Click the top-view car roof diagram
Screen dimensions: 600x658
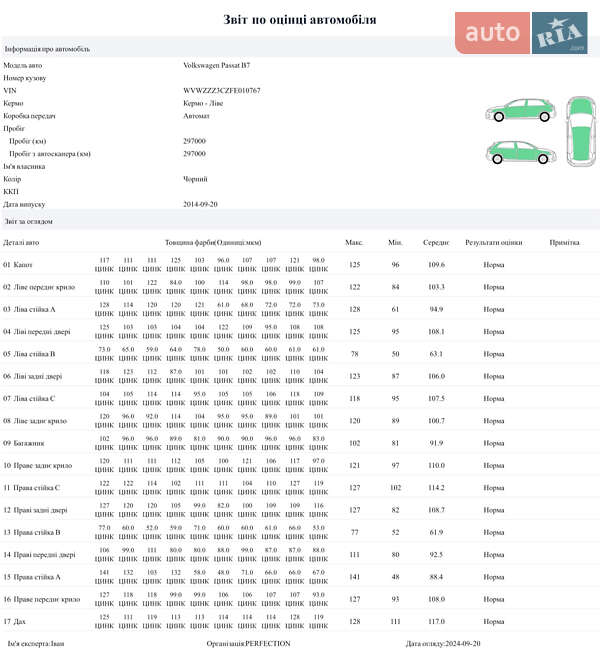tap(579, 132)
